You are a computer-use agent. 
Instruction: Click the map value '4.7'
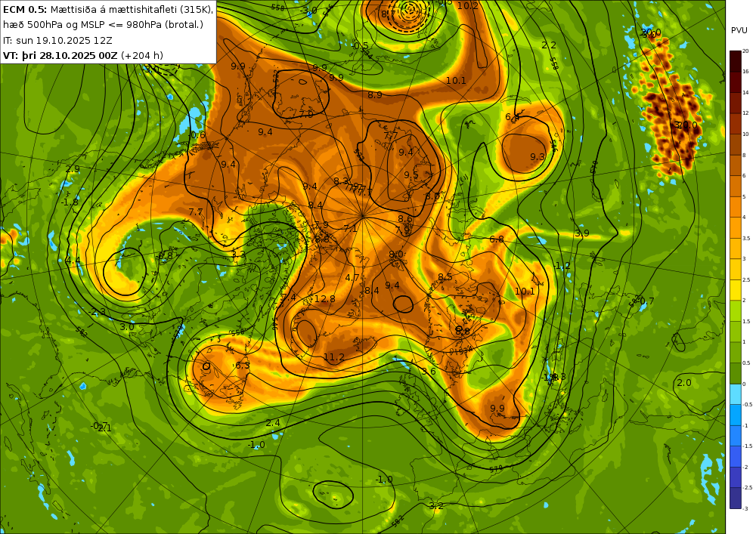[352, 277]
